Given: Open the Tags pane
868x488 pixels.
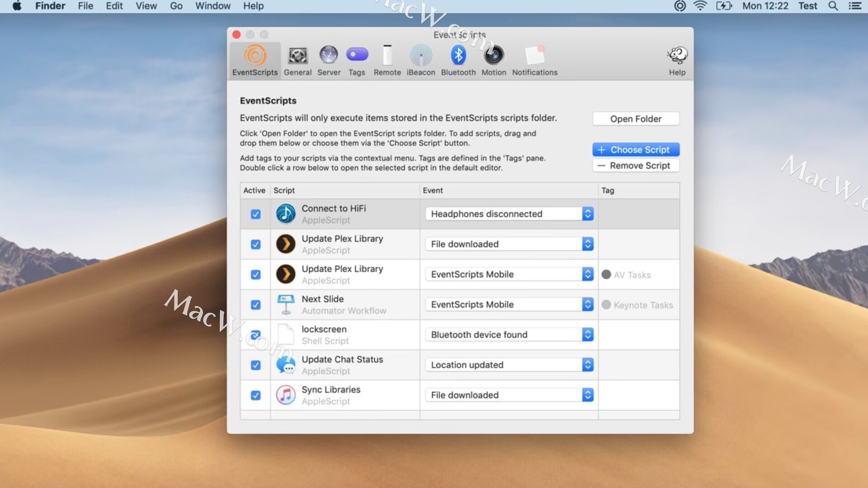Looking at the screenshot, I should coord(357,61).
